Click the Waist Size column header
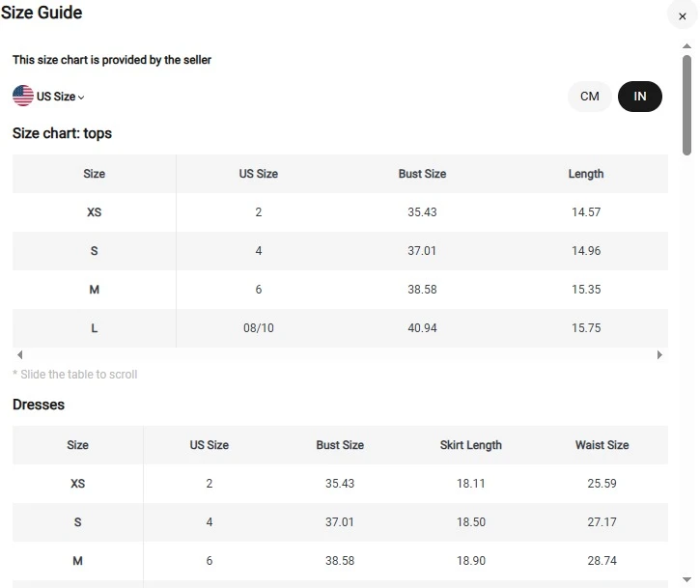The height and width of the screenshot is (588, 700). tap(602, 445)
